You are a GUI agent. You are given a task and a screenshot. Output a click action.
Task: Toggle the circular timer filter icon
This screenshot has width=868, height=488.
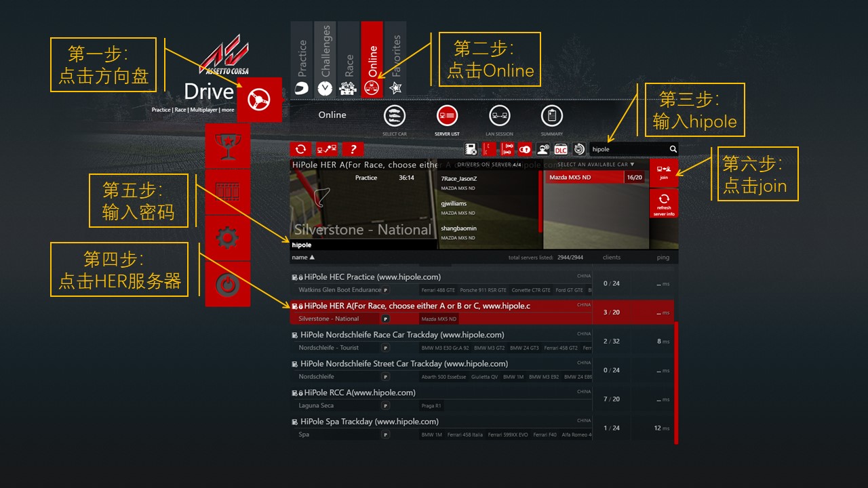pyautogui.click(x=579, y=149)
